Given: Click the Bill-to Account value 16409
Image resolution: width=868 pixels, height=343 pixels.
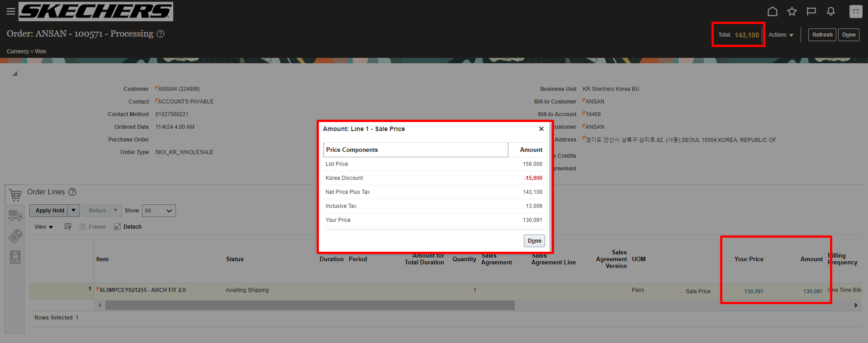Looking at the screenshot, I should 593,114.
